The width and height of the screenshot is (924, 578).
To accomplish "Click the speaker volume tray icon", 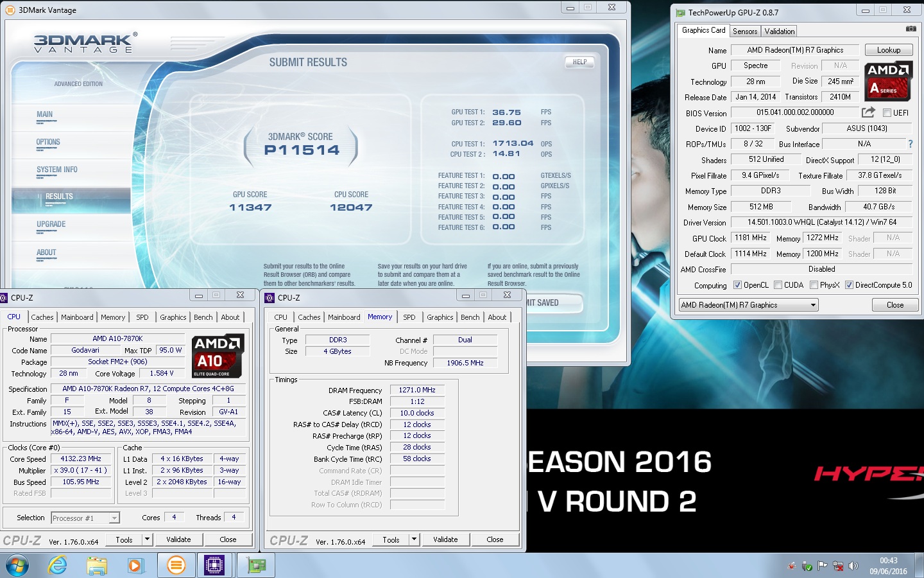I will (x=853, y=566).
